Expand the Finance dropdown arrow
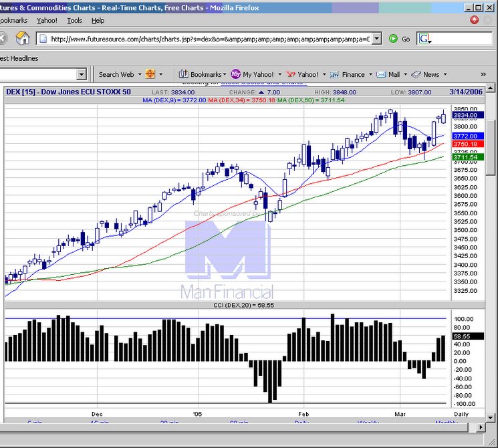The image size is (498, 448). (370, 75)
